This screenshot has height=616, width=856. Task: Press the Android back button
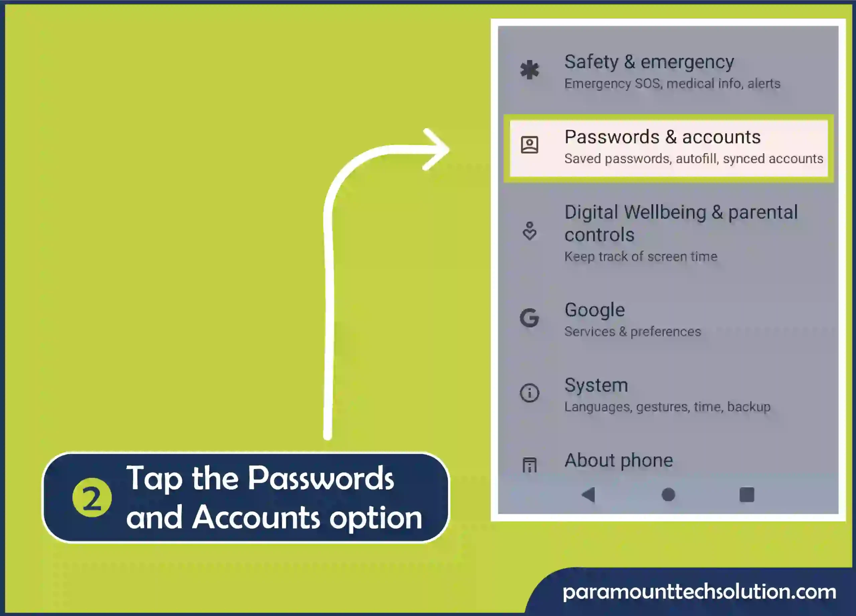coord(587,496)
